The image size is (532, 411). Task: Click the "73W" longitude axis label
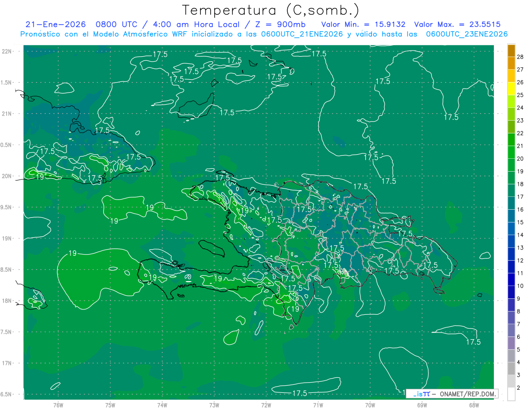(214, 405)
